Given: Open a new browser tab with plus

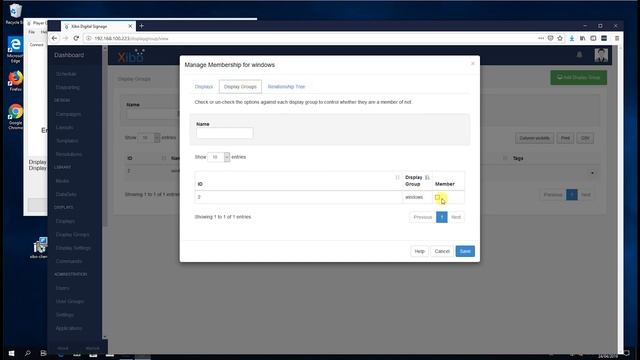Looking at the screenshot, I should pyautogui.click(x=142, y=26).
